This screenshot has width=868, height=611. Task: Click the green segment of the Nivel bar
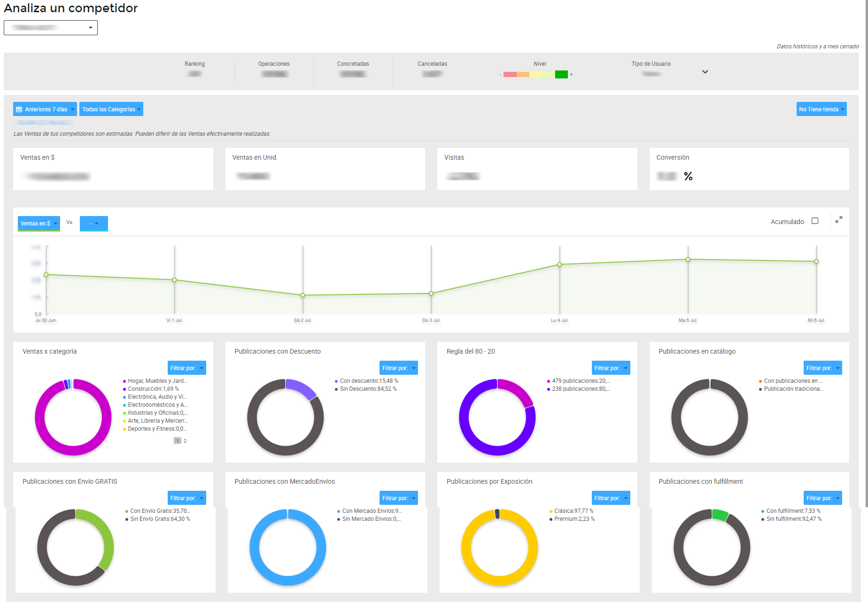point(561,74)
